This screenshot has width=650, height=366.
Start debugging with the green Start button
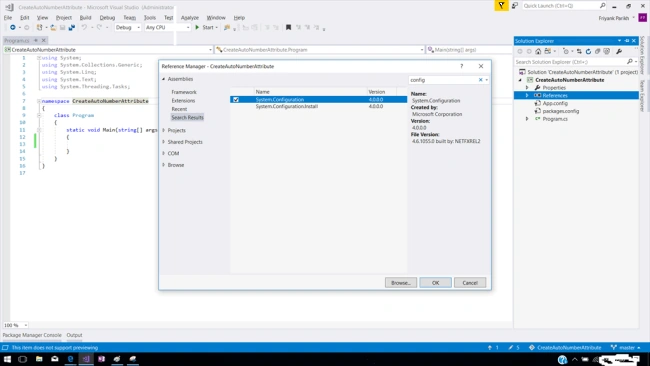[205, 27]
